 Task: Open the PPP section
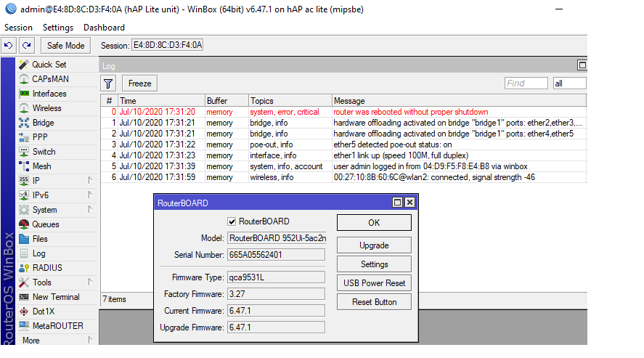pyautogui.click(x=40, y=137)
